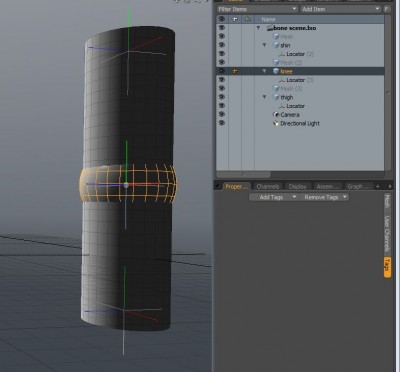Click the cube icon of Mesh (3)
The height and width of the screenshot is (372, 400).
276,88
